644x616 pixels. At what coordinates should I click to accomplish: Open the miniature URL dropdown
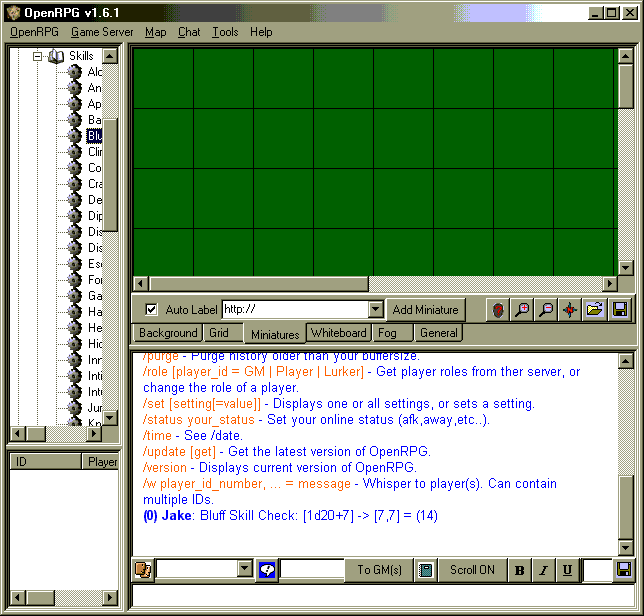pos(376,310)
